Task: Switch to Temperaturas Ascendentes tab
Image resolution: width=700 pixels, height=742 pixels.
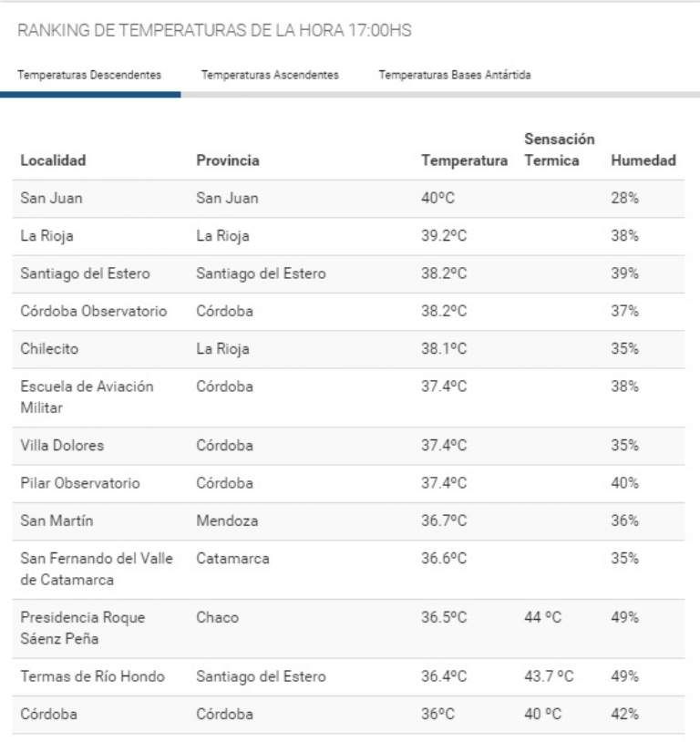Action: (x=270, y=75)
